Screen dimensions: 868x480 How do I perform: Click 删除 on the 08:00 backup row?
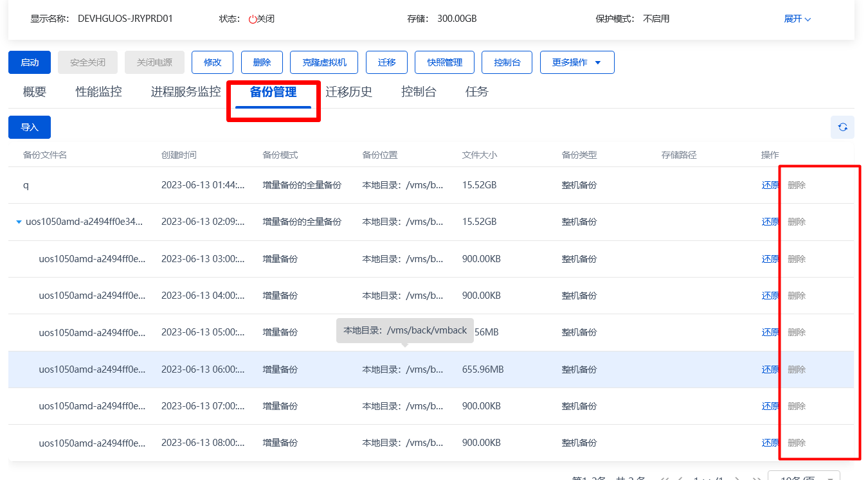pos(797,443)
